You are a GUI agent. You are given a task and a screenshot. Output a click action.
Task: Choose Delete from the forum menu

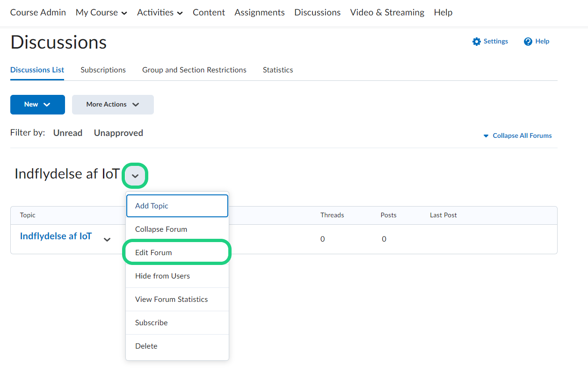tap(146, 346)
